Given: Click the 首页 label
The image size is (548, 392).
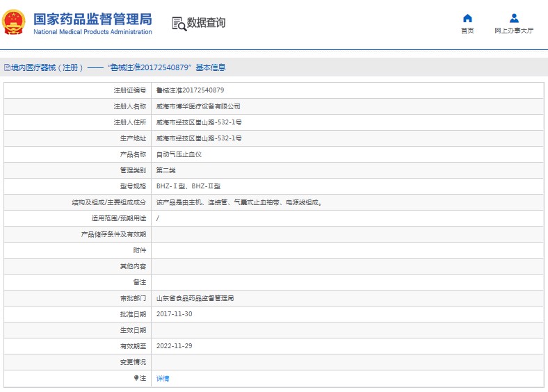Looking at the screenshot, I should click(x=467, y=31).
